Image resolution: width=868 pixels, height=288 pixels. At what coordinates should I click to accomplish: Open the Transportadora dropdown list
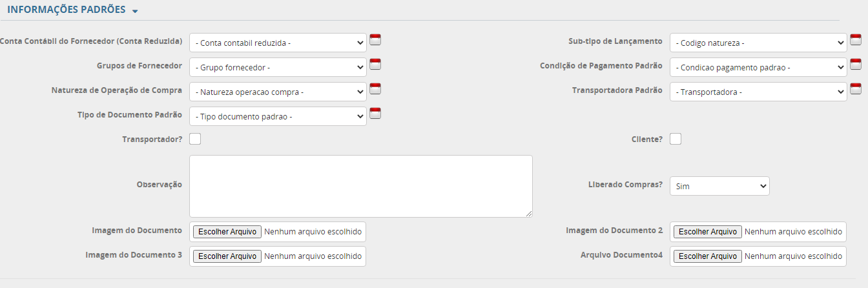pyautogui.click(x=758, y=92)
